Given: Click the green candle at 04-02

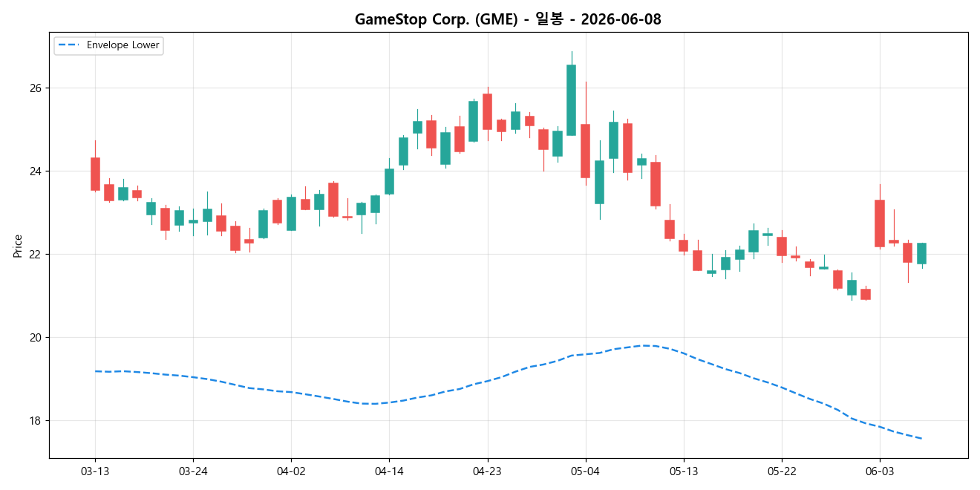Looking at the screenshot, I should 291,214.
